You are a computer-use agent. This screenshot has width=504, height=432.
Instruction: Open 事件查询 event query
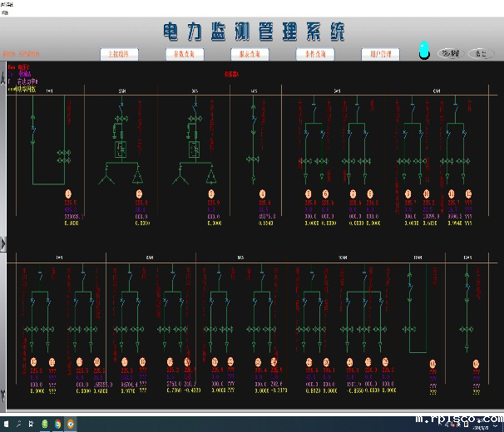315,54
